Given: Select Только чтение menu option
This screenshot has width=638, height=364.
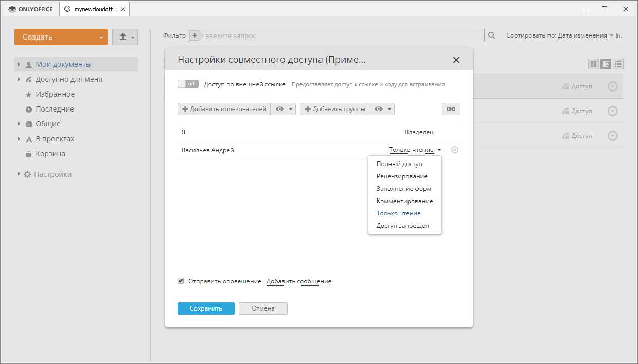Looking at the screenshot, I should coord(405,213).
